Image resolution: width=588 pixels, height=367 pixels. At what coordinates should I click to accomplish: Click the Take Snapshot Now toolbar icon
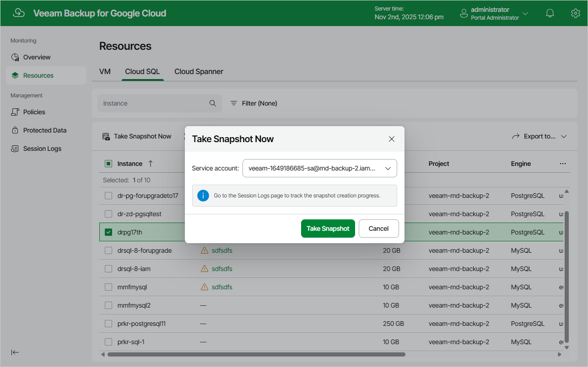[106, 136]
